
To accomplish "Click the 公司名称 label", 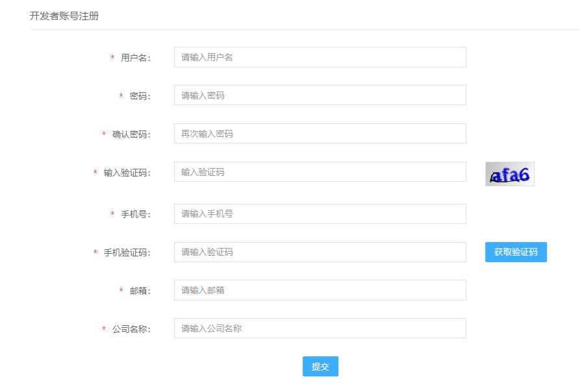I will [131, 329].
